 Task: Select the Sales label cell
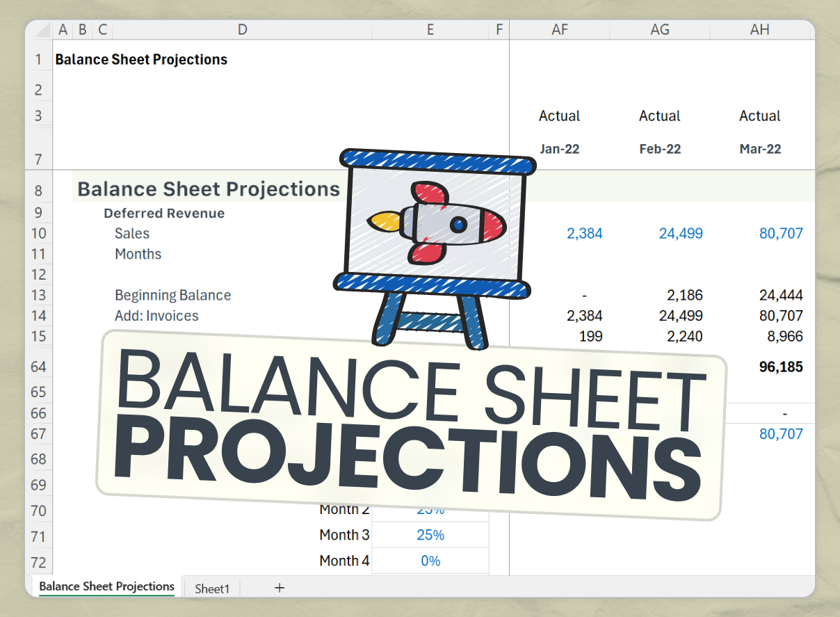click(132, 233)
